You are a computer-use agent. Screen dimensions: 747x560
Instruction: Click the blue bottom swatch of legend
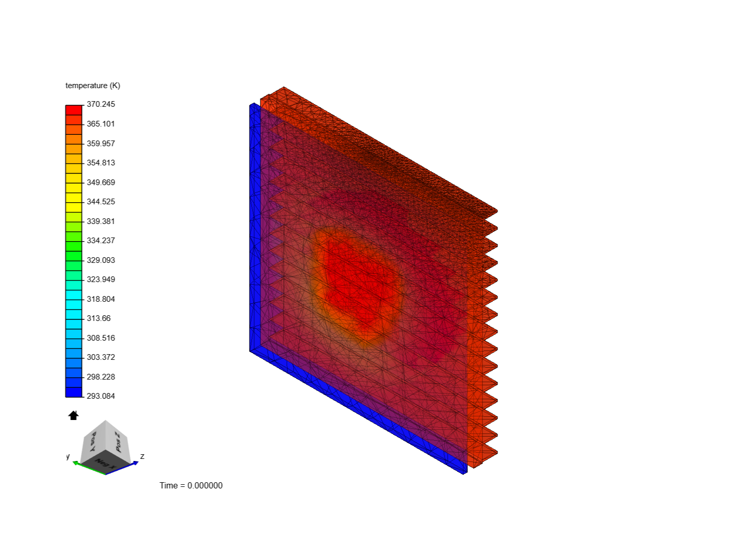[x=74, y=392]
